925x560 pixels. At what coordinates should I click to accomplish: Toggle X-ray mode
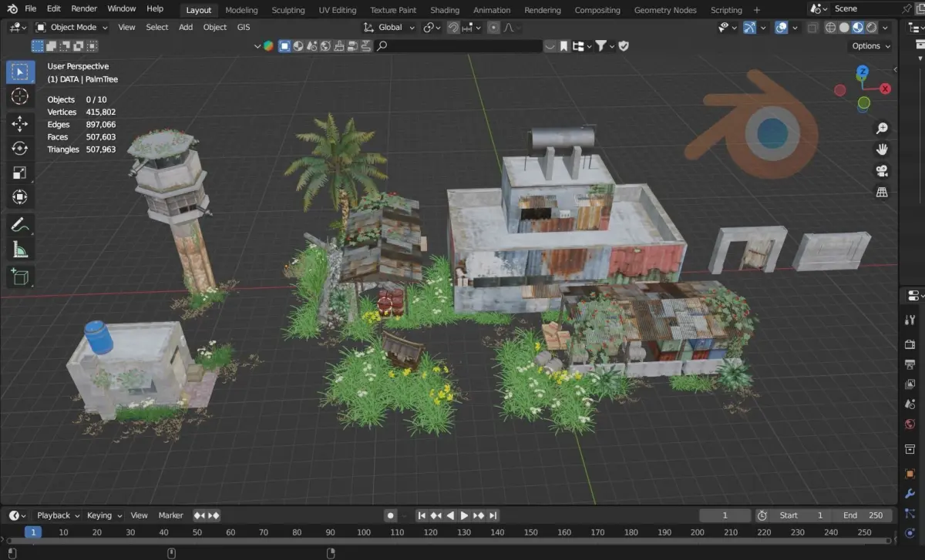[x=812, y=27]
